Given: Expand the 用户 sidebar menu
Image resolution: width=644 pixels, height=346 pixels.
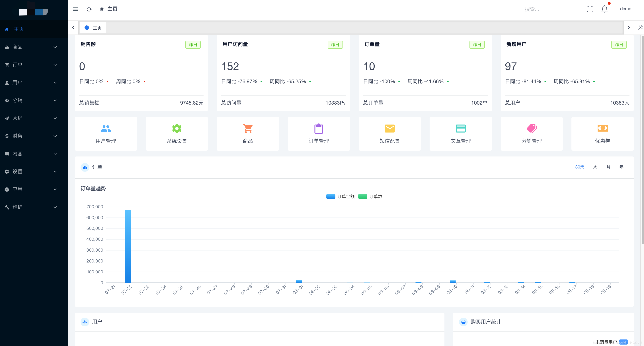Looking at the screenshot, I should pyautogui.click(x=34, y=83).
